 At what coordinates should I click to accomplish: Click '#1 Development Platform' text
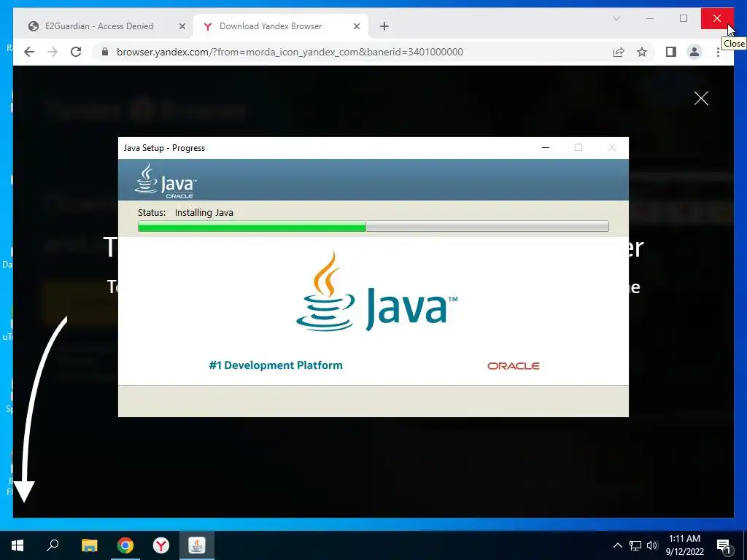(275, 365)
